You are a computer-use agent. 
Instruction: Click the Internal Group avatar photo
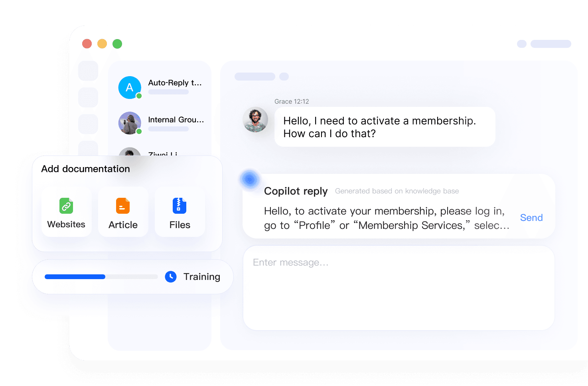[x=130, y=123]
